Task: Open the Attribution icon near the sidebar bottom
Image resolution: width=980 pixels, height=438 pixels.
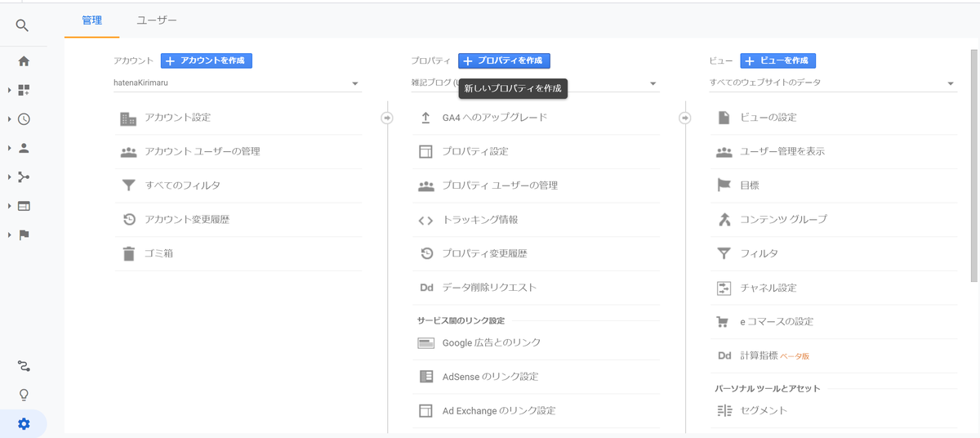Action: (24, 365)
